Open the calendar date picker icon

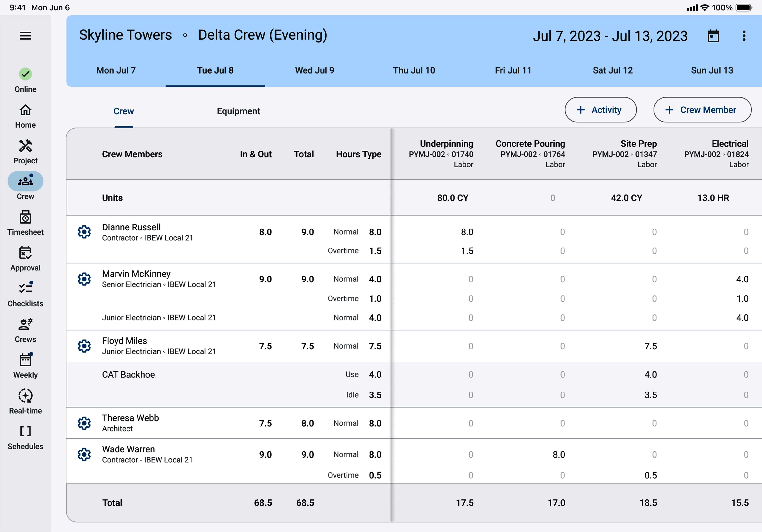pos(713,36)
